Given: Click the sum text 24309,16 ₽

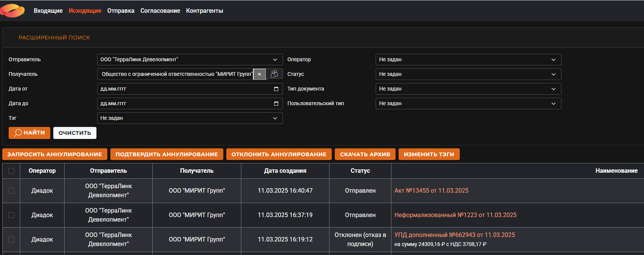Looking at the screenshot, I should click(x=432, y=244).
